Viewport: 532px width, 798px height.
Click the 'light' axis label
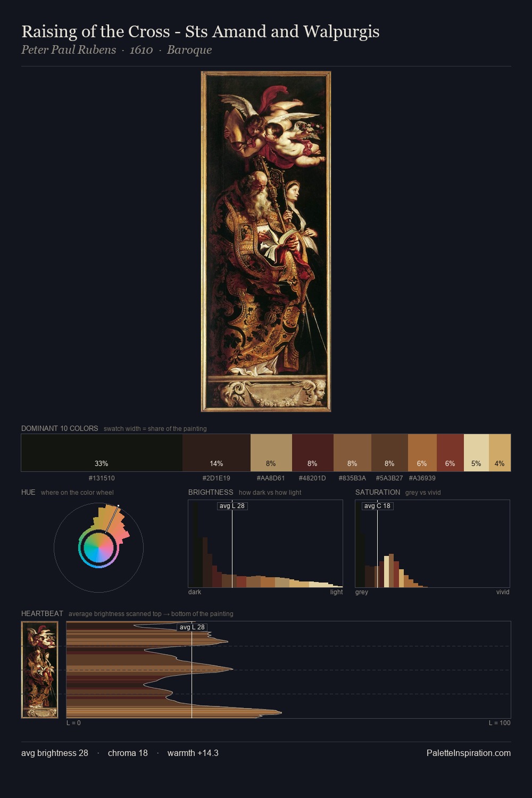[x=337, y=592]
